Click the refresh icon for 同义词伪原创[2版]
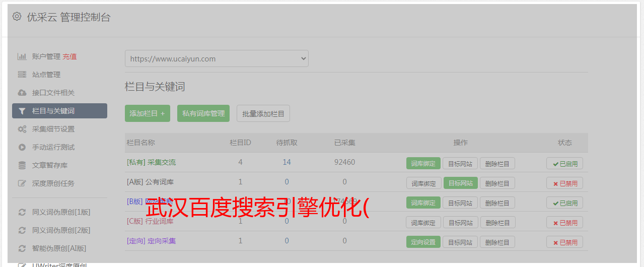 coord(22,230)
